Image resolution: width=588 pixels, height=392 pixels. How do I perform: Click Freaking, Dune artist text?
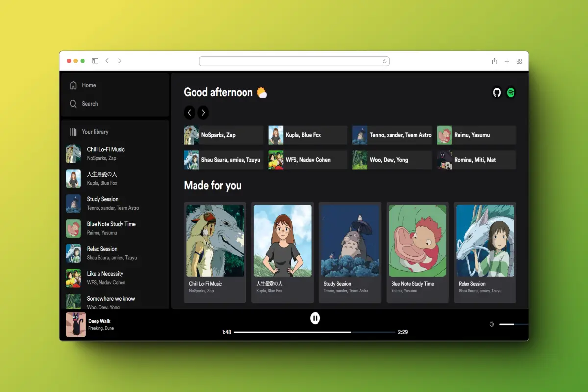(x=101, y=328)
